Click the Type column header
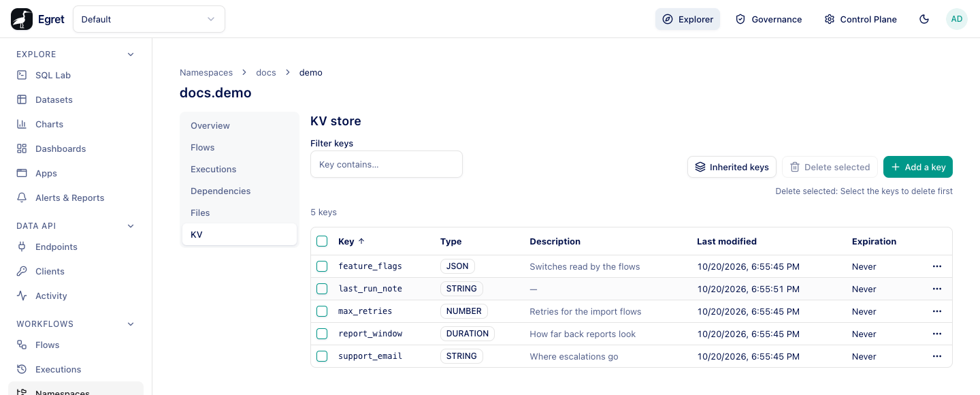This screenshot has height=395, width=980. pyautogui.click(x=451, y=241)
